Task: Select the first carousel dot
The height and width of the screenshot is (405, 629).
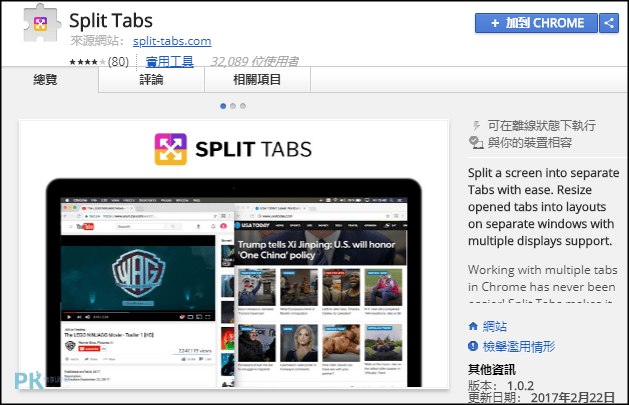Action: pos(223,106)
